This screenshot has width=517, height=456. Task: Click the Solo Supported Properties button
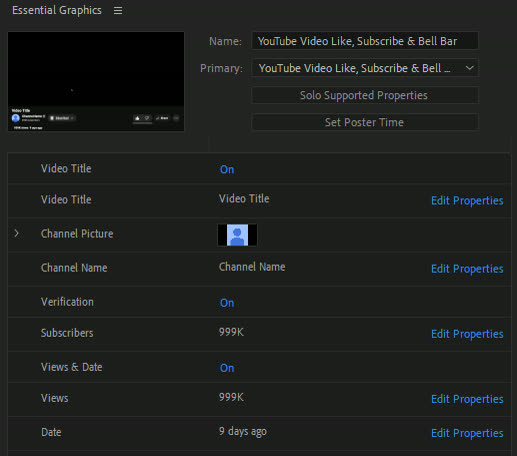[x=365, y=95]
